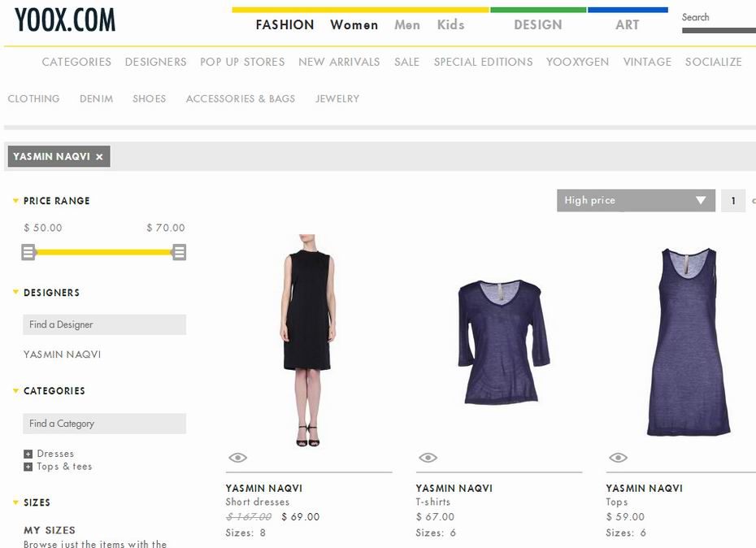Click the $ 70.00 maximum price label
756x548 pixels.
(166, 228)
